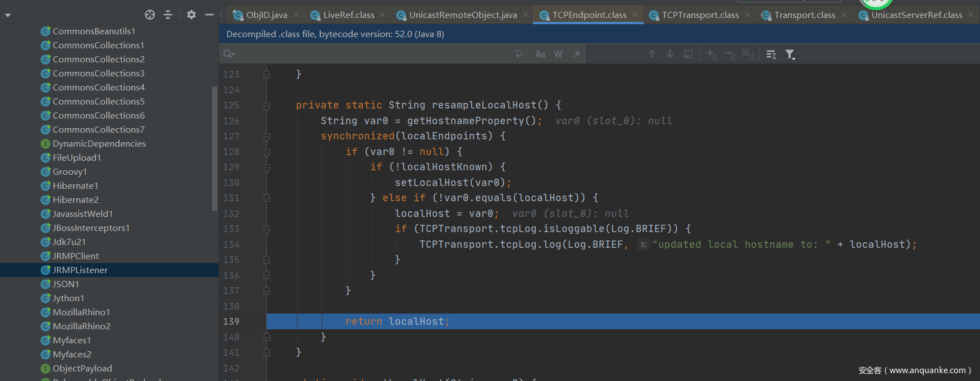
Task: Enable regex (.*) search option
Action: 576,54
